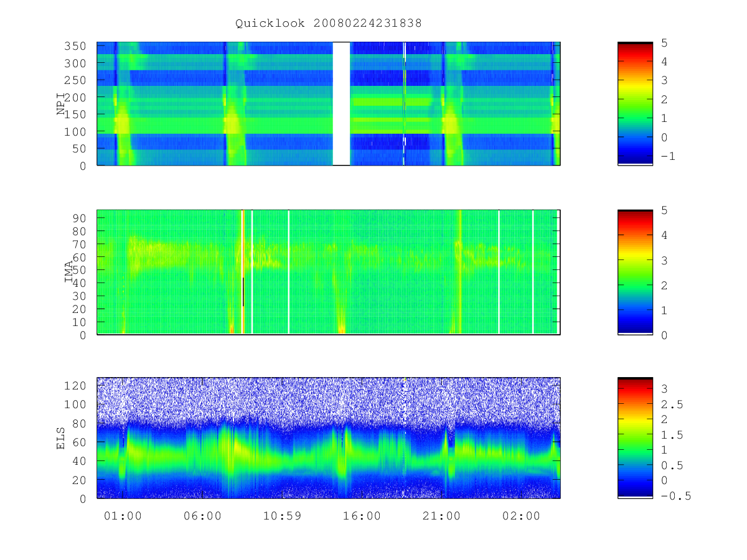Click the NPI panel color scale bar
The height and width of the screenshot is (560, 747).
pos(635,104)
